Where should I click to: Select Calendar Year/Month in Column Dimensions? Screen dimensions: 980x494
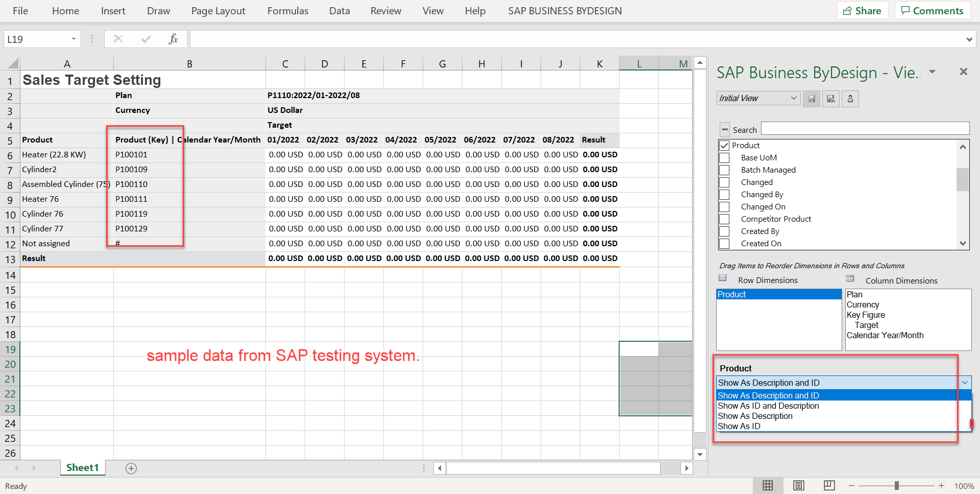885,335
